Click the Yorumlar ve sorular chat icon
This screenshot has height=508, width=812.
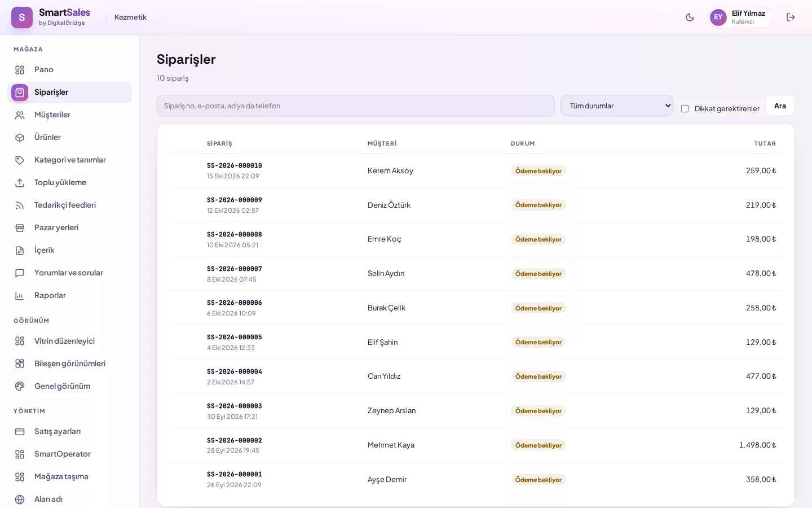pyautogui.click(x=20, y=273)
